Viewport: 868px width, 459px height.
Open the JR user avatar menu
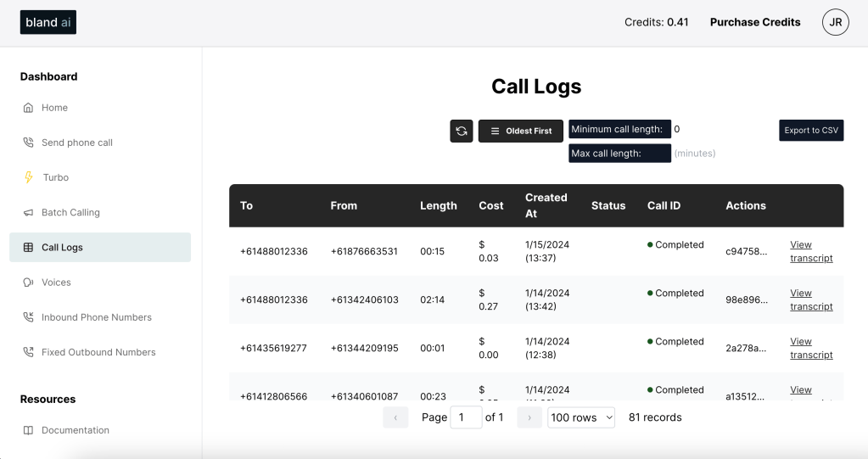pos(835,22)
